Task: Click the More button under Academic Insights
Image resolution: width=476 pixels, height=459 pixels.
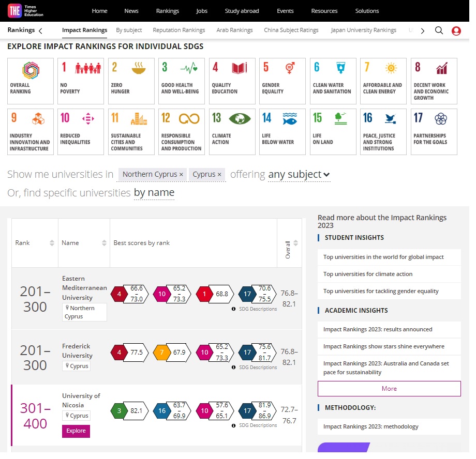Action: 389,389
